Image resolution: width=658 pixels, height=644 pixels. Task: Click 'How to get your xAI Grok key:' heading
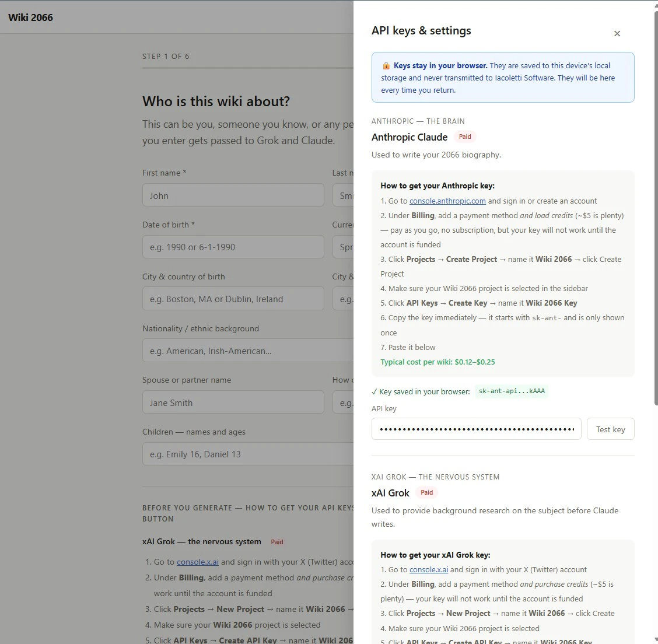pyautogui.click(x=435, y=555)
